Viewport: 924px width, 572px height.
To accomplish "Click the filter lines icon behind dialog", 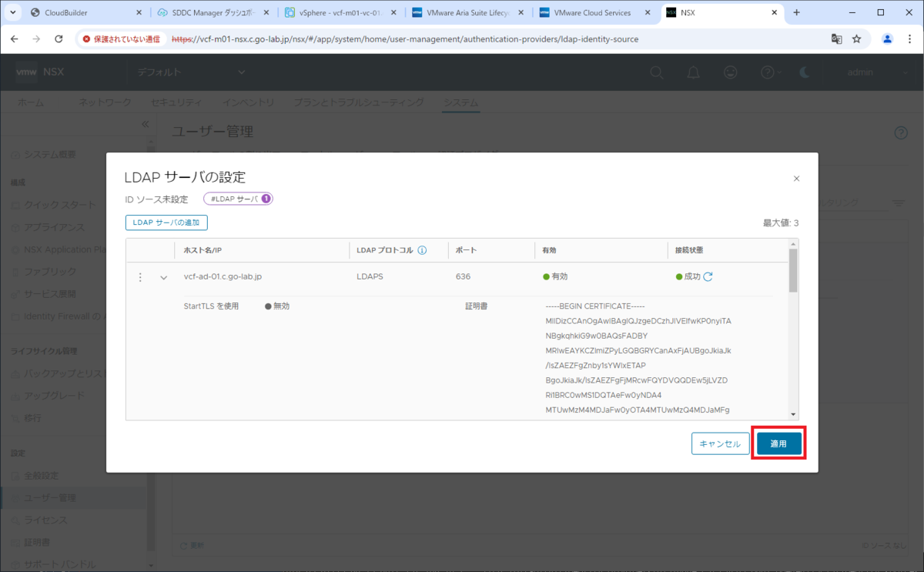I will 899,202.
